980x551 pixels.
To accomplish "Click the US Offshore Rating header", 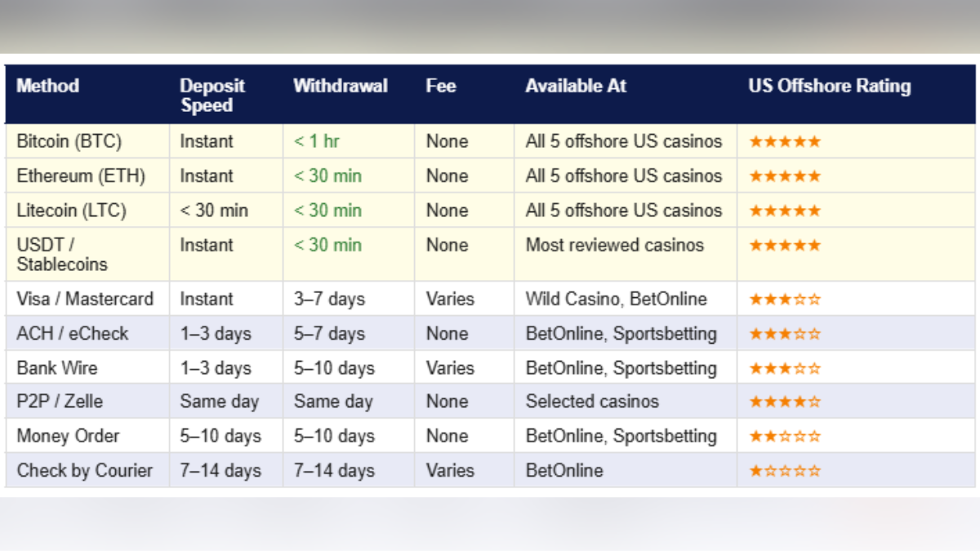I will 829,86.
